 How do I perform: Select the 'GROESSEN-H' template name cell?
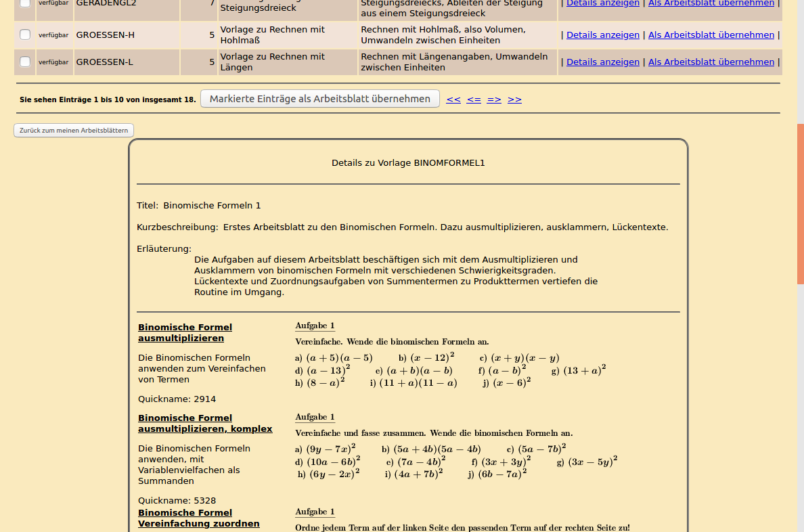[127, 35]
